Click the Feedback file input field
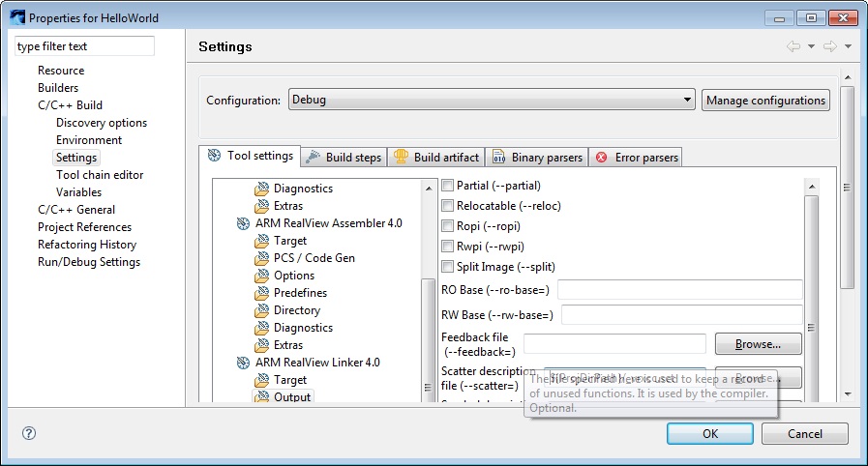The height and width of the screenshot is (466, 868). click(614, 344)
